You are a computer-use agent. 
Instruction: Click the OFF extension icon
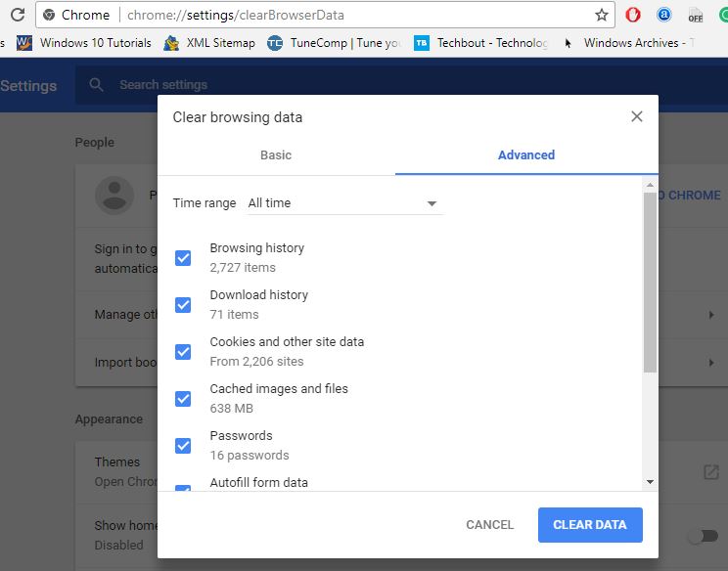pyautogui.click(x=695, y=16)
